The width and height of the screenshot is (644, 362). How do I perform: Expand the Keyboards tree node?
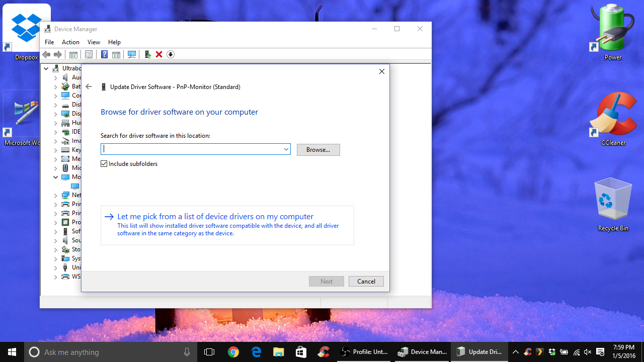pos(56,150)
